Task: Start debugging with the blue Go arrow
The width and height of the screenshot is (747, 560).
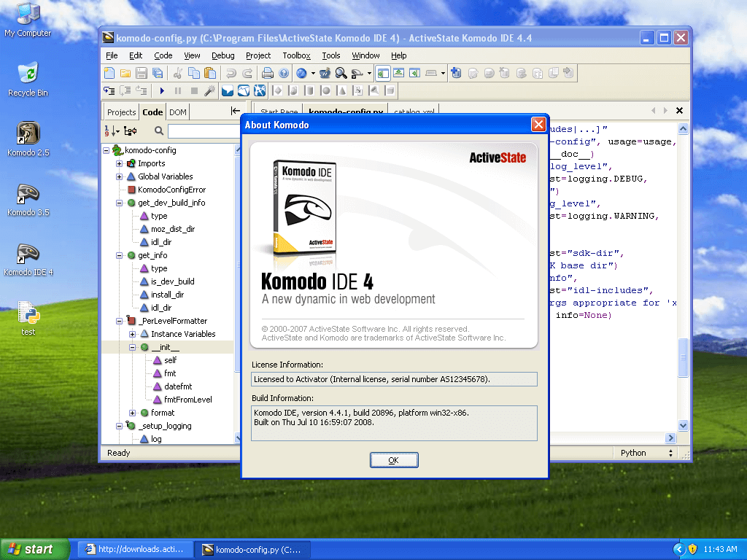Action: [x=162, y=90]
